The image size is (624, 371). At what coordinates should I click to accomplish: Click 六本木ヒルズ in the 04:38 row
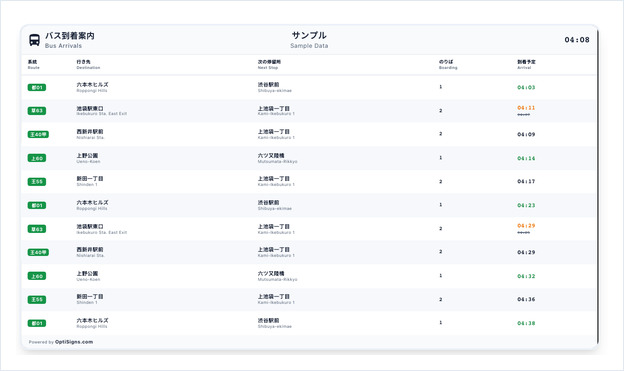coord(92,320)
